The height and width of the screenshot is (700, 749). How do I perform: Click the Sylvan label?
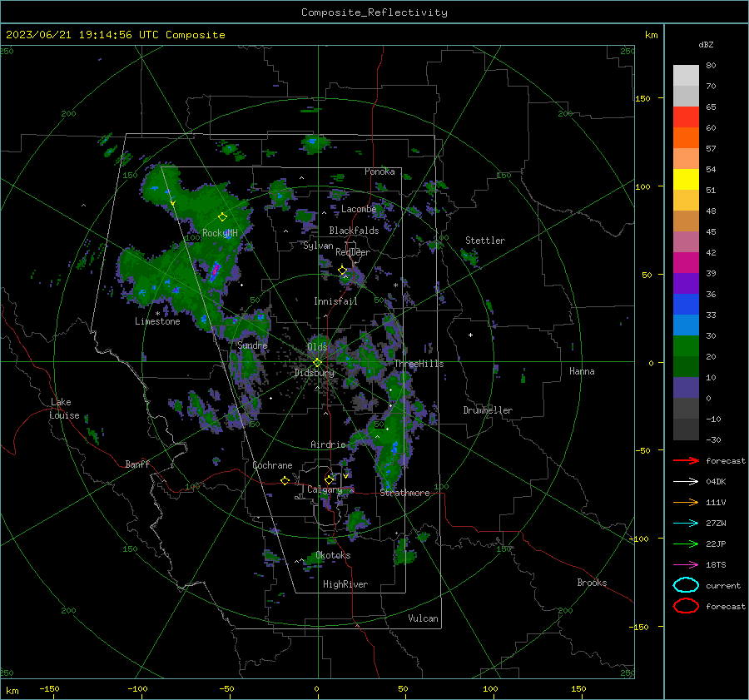(x=318, y=246)
